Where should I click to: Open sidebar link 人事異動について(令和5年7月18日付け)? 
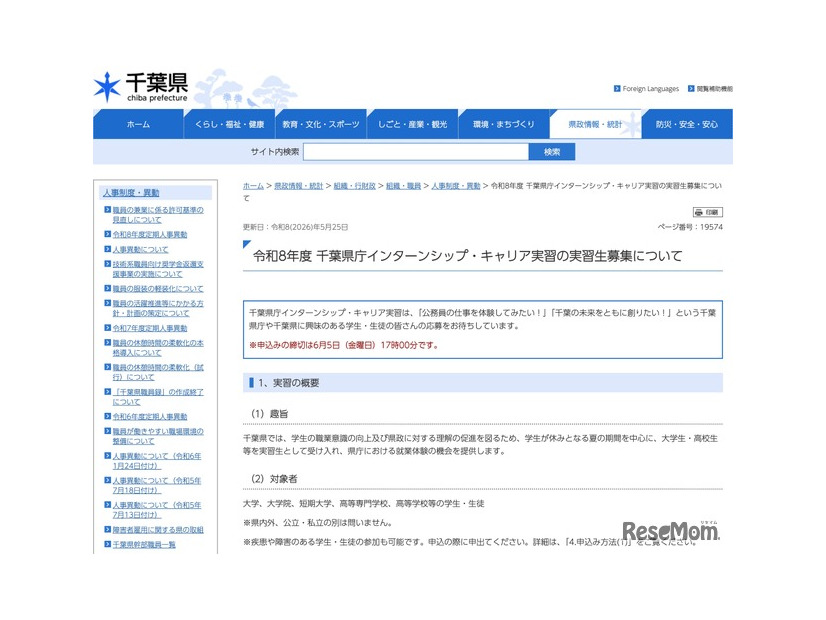[156, 485]
